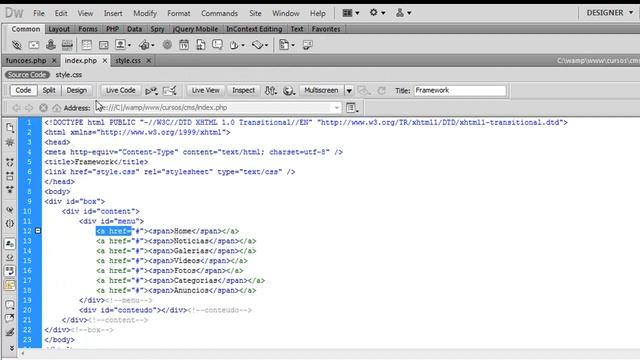Open the Site menu
640x360 pixels.
coord(255,13)
